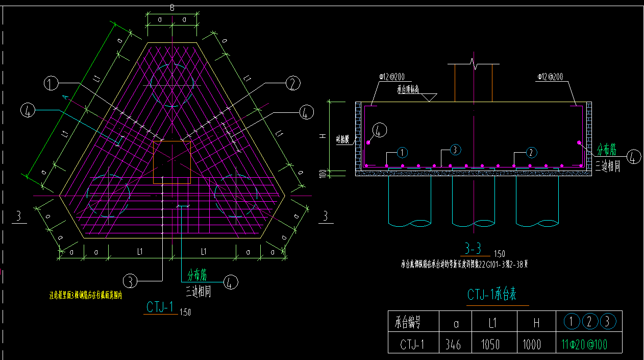Click the 100 cushion thickness dimension

(322, 174)
